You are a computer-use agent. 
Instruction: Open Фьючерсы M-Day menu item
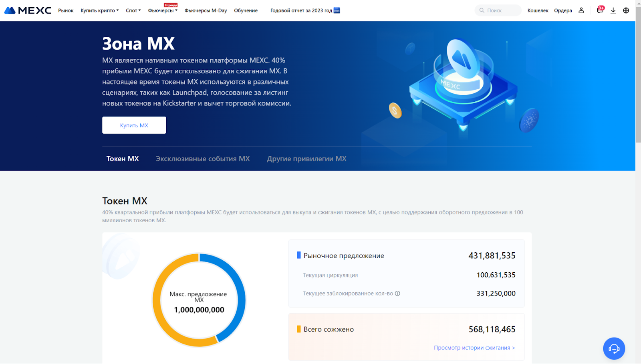pyautogui.click(x=206, y=10)
